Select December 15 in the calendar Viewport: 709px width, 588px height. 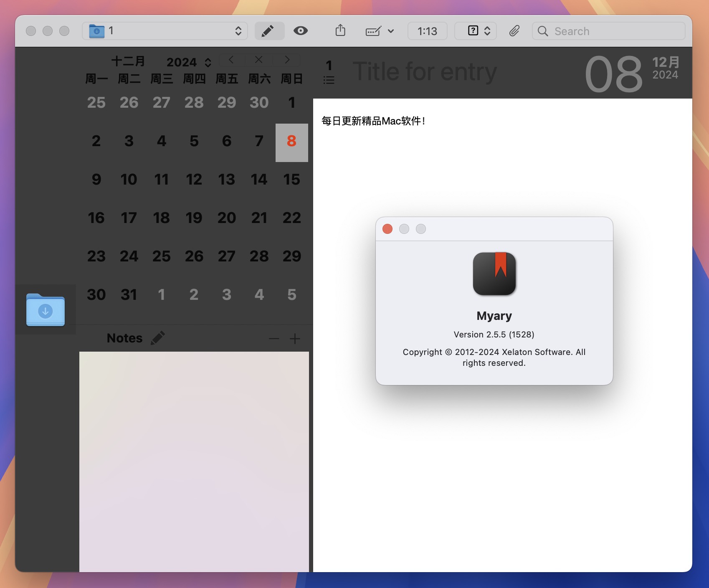coord(291,180)
